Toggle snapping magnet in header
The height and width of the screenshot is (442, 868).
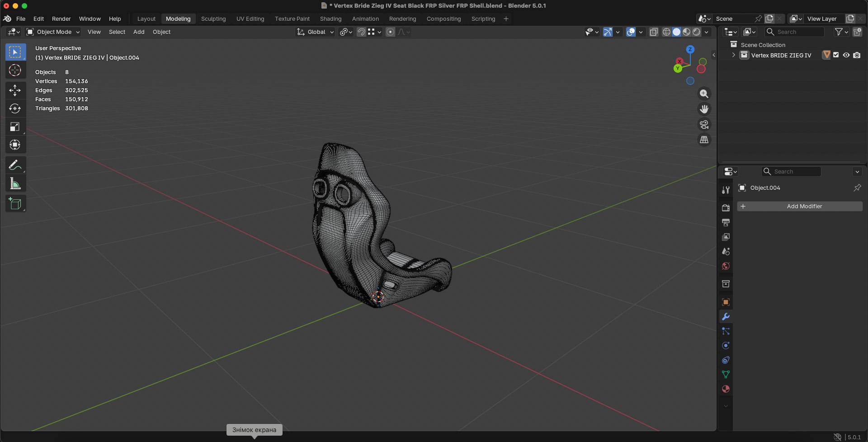pos(361,32)
